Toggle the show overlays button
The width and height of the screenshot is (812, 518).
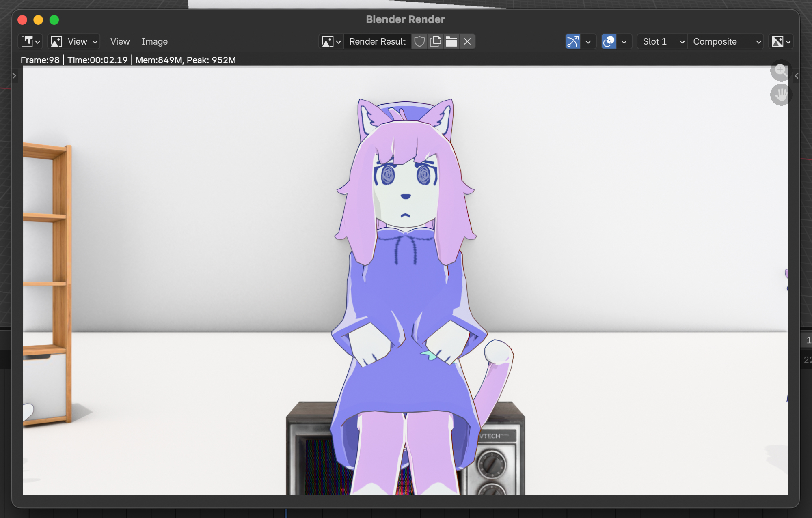coord(609,41)
